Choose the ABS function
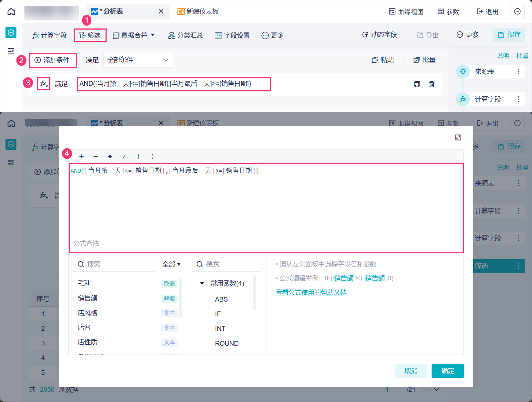532x402 pixels. click(222, 299)
